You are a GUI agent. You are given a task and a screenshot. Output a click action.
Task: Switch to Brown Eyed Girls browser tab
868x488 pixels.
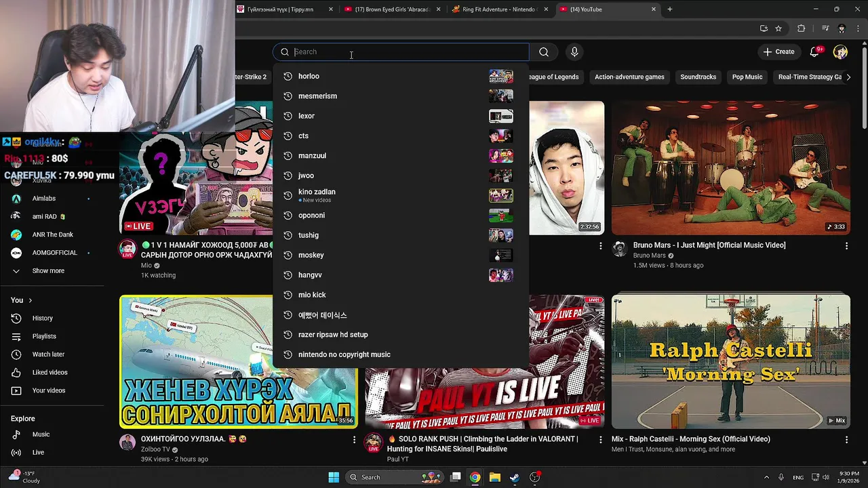(x=392, y=9)
